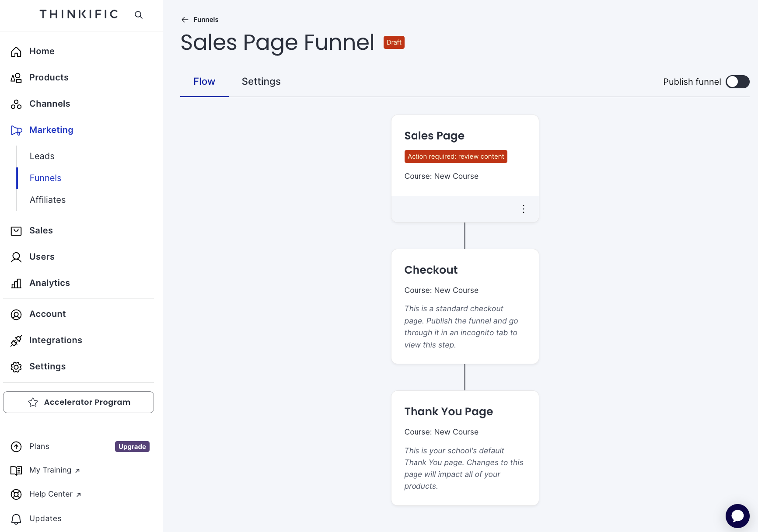Click the Channels menu label
Image resolution: width=758 pixels, height=532 pixels.
pyautogui.click(x=50, y=104)
